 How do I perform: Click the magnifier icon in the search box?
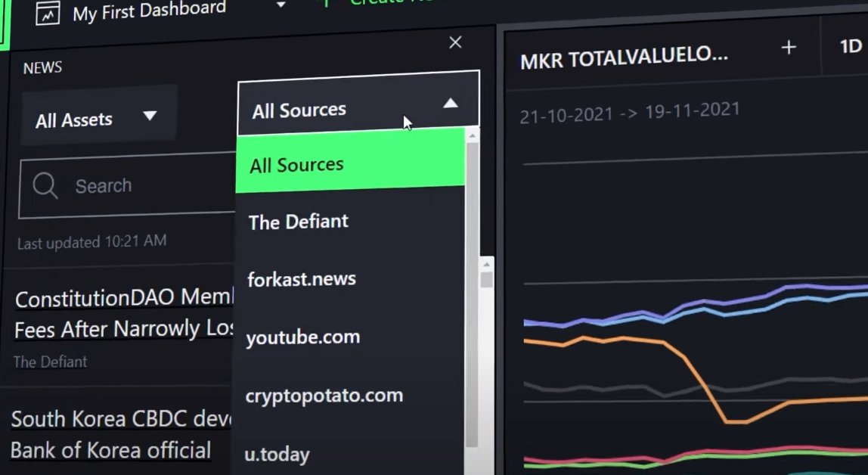tap(45, 185)
